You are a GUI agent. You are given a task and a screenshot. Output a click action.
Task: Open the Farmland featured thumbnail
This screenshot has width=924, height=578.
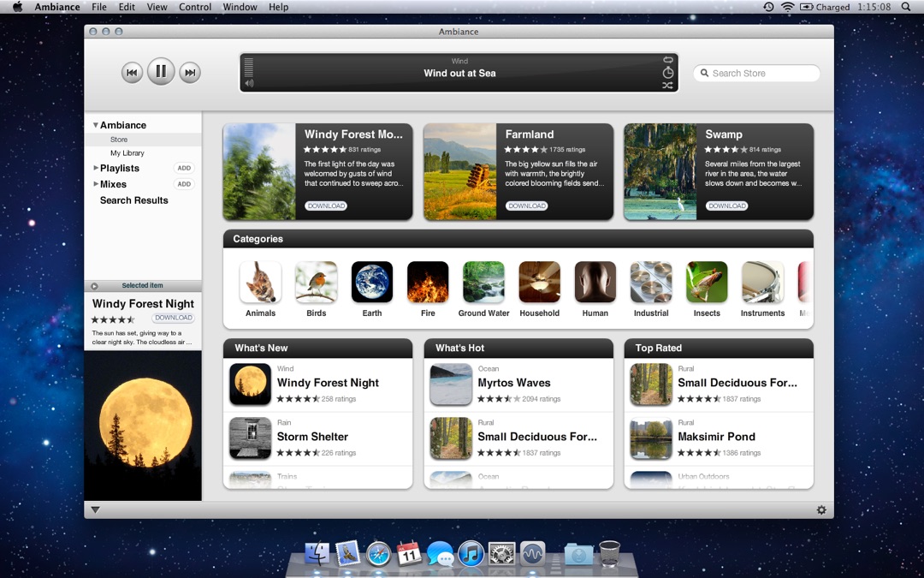coord(459,171)
